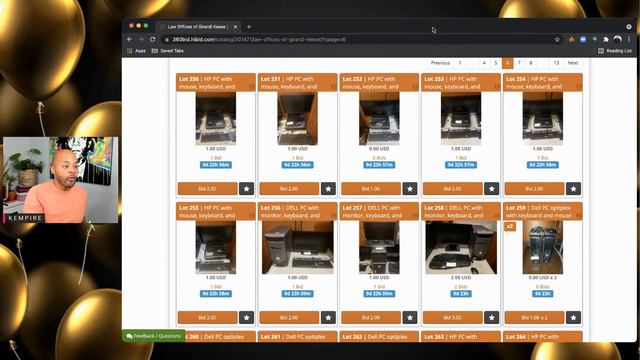Viewport: 640px width, 360px height.
Task: Open the Lot 258 DELL PC photo
Action: tap(461, 247)
